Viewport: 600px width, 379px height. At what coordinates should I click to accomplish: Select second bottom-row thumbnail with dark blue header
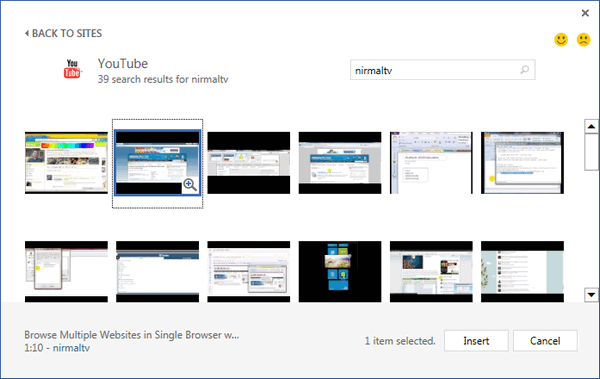coord(157,271)
